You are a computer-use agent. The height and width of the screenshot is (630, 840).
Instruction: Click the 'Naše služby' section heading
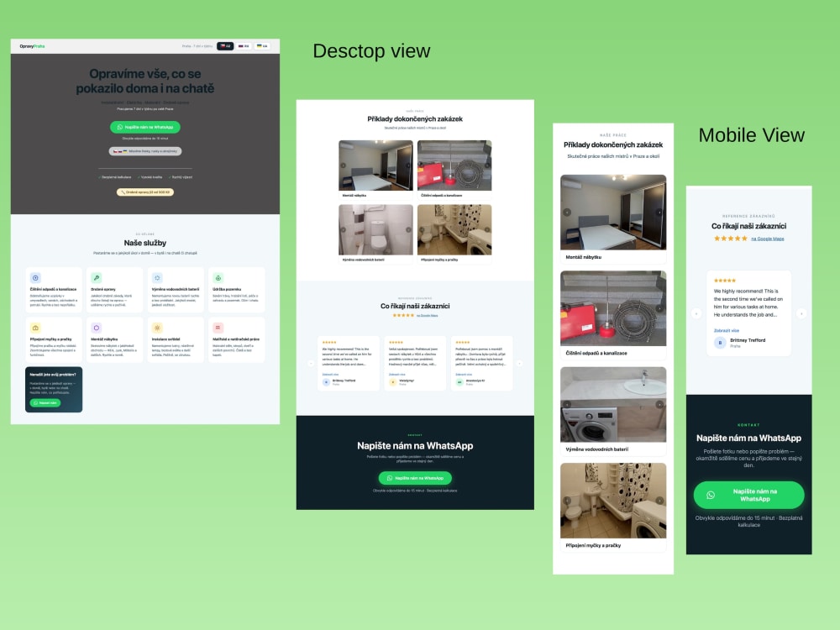pyautogui.click(x=145, y=243)
